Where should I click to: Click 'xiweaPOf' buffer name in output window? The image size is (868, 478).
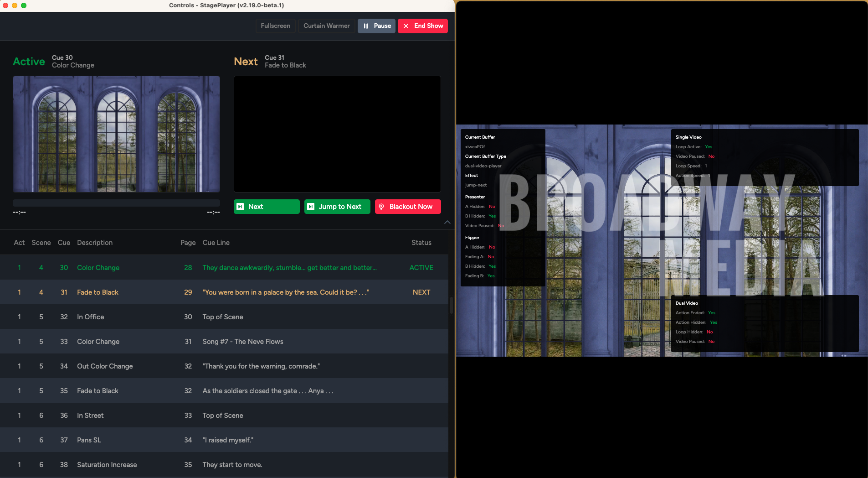pos(475,147)
